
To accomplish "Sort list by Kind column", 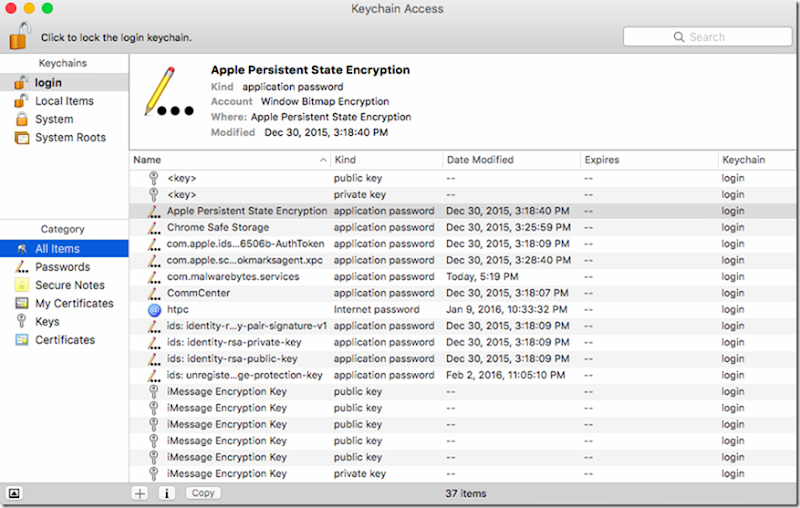I will pos(387,160).
